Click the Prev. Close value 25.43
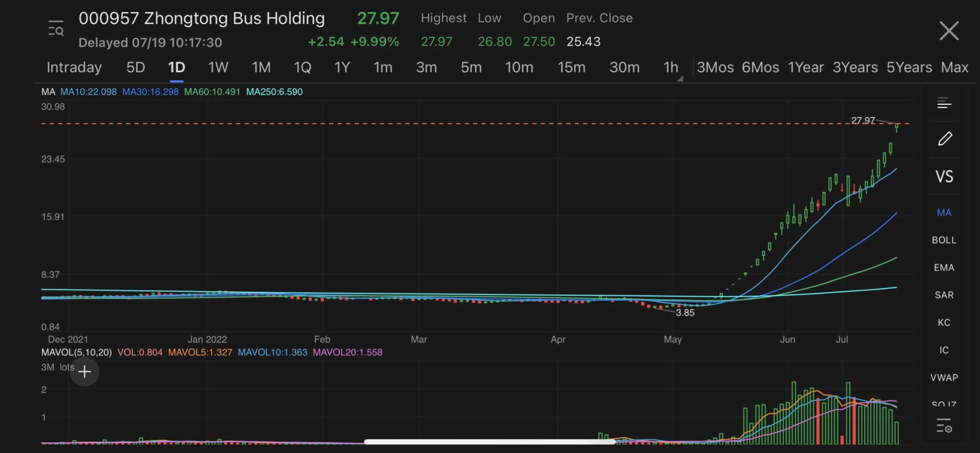Viewport: 980px width, 453px height. pyautogui.click(x=583, y=42)
